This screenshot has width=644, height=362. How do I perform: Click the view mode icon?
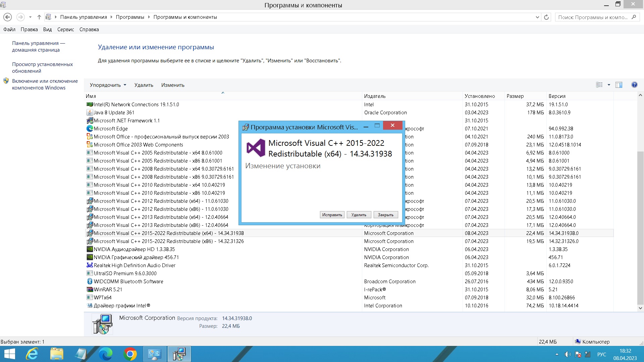[x=599, y=85]
